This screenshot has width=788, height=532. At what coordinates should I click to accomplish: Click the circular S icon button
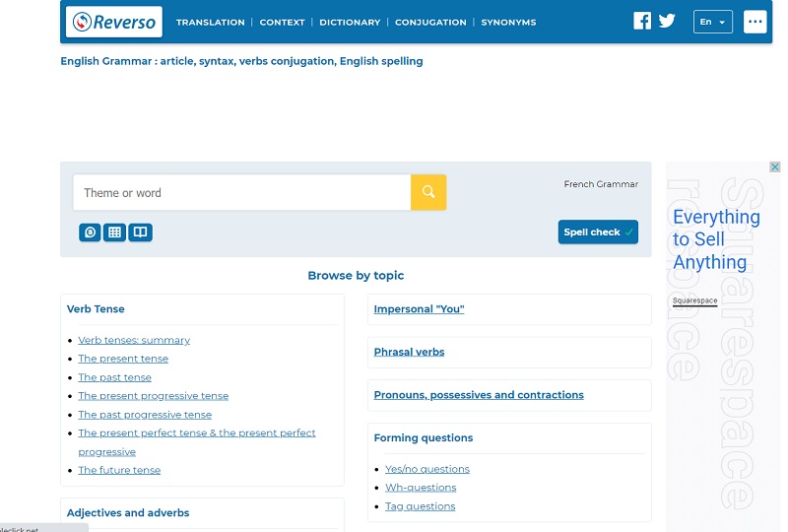pos(90,233)
